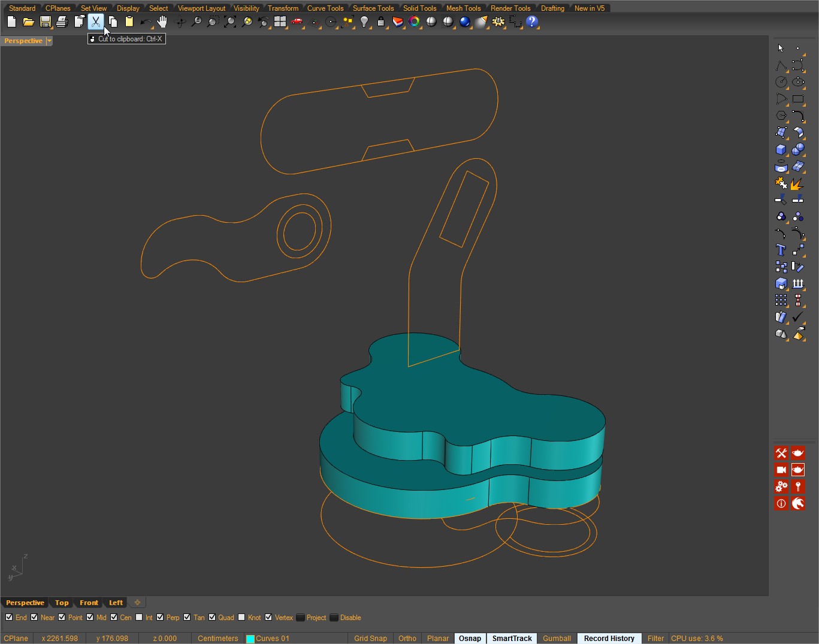Select the Polyline tool in sidebar

click(781, 65)
